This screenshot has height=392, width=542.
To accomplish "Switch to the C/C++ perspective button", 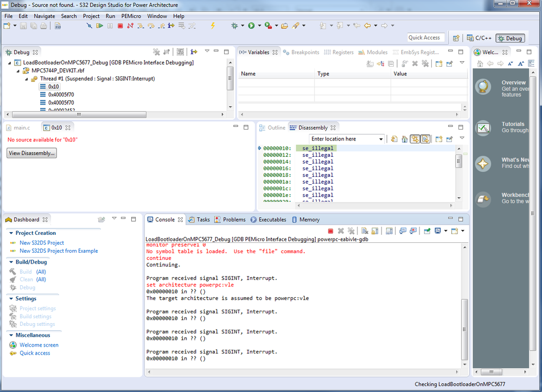I will click(479, 38).
